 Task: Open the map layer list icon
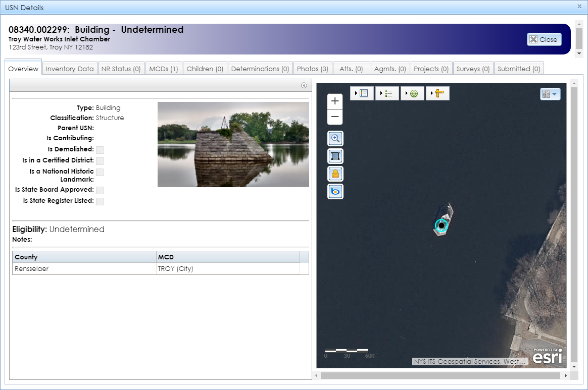364,93
